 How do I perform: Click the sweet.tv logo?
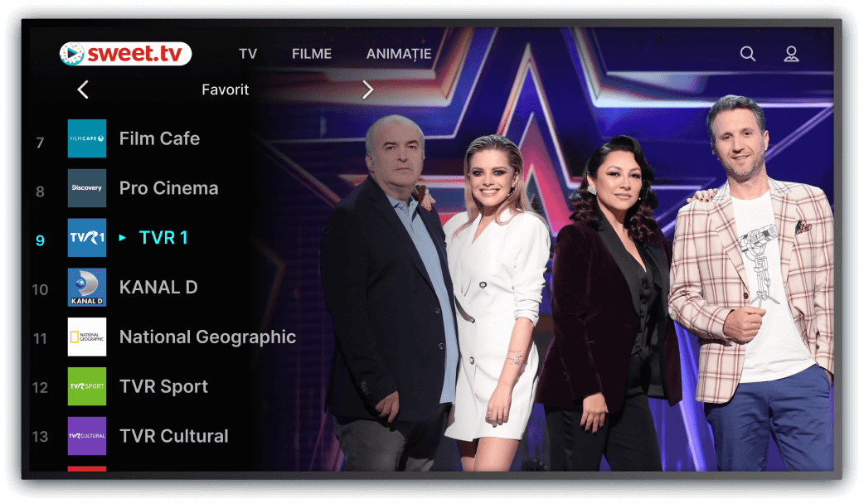click(x=126, y=53)
